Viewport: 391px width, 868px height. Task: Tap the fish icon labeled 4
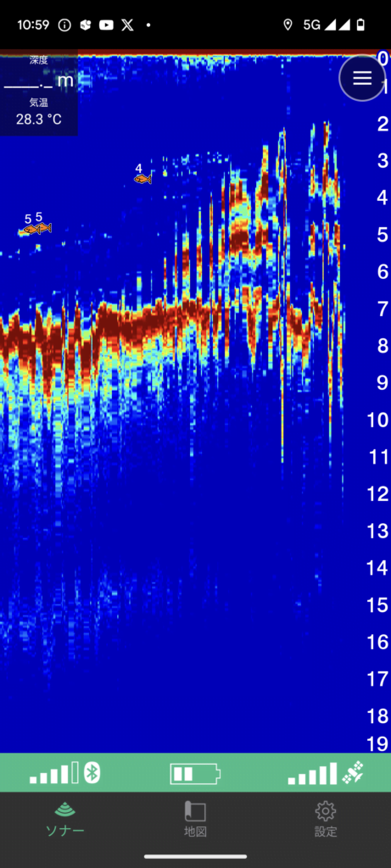tap(142, 179)
